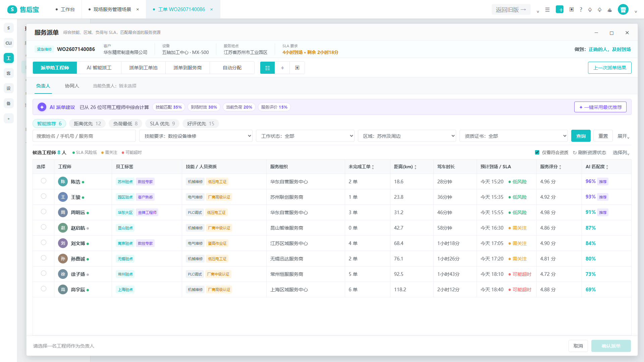644x362 pixels.
Task: Click the teal plus icon in top bar
Action: click(x=559, y=9)
